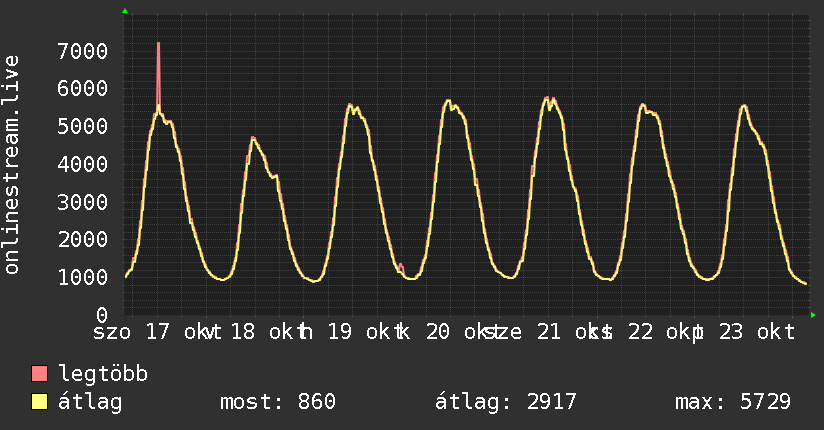This screenshot has width=824, height=430.
Task: Click the 5000 y-axis label
Action: [83, 126]
